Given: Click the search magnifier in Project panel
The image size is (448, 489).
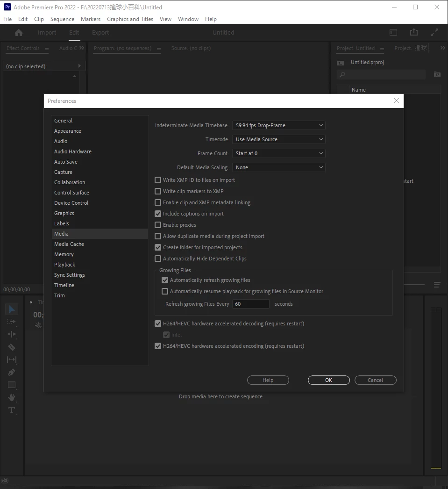Looking at the screenshot, I should tap(342, 74).
